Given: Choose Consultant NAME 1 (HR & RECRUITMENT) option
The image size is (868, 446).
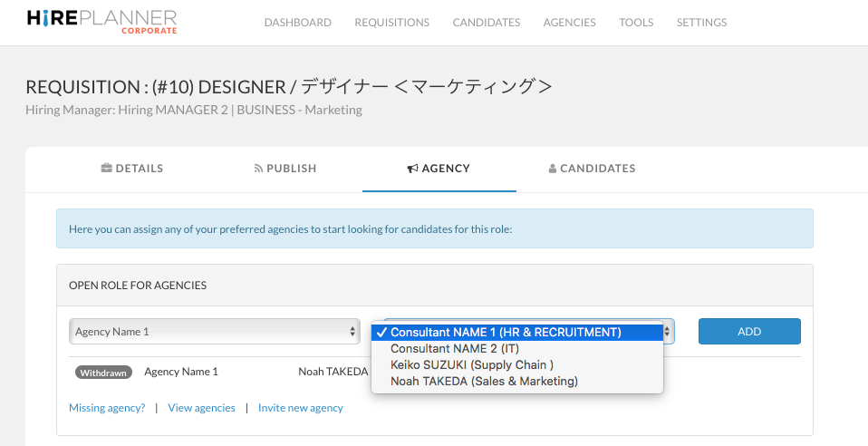Looking at the screenshot, I should point(506,333).
